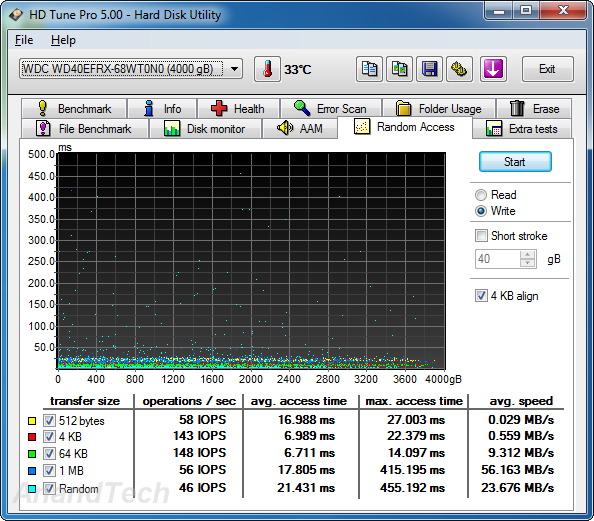Enable the Short stroke checkbox
The width and height of the screenshot is (594, 521).
[x=481, y=236]
